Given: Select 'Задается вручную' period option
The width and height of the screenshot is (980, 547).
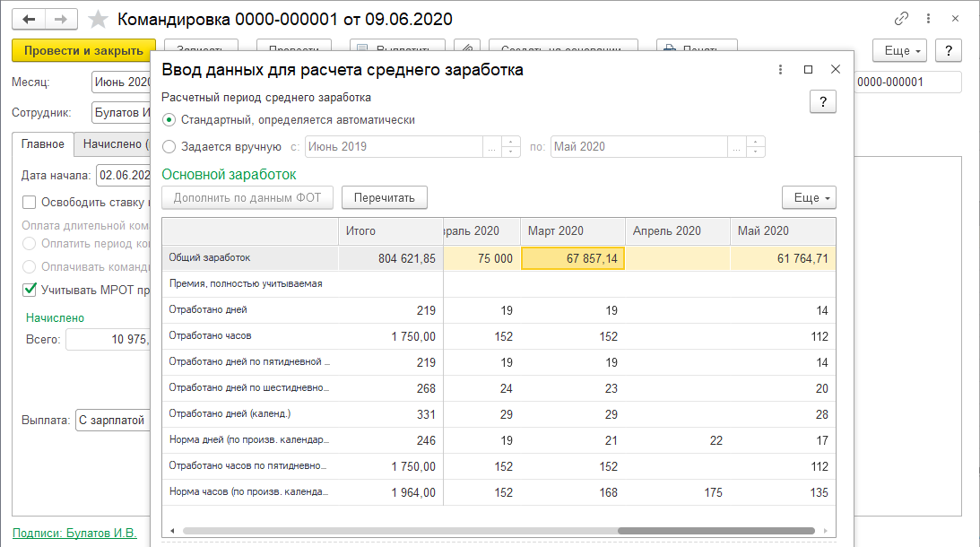Looking at the screenshot, I should (169, 146).
